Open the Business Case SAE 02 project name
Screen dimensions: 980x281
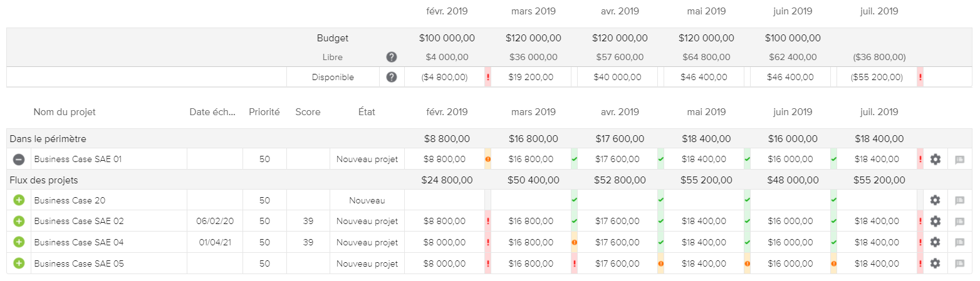(x=79, y=222)
